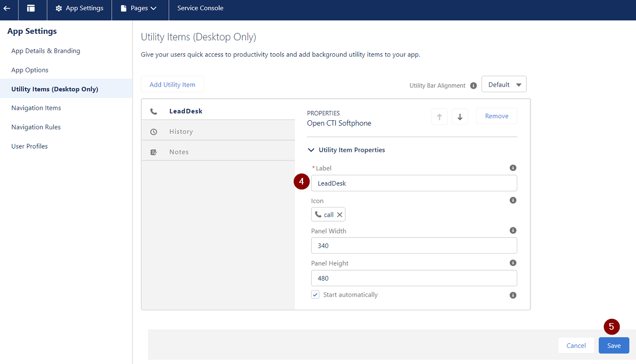
Task: Move the utility item up with the arrow
Action: 439,117
